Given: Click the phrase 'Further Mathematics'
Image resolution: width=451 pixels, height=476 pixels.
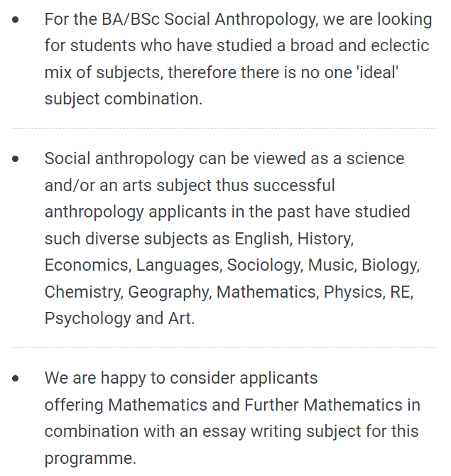Looking at the screenshot, I should click(323, 405).
